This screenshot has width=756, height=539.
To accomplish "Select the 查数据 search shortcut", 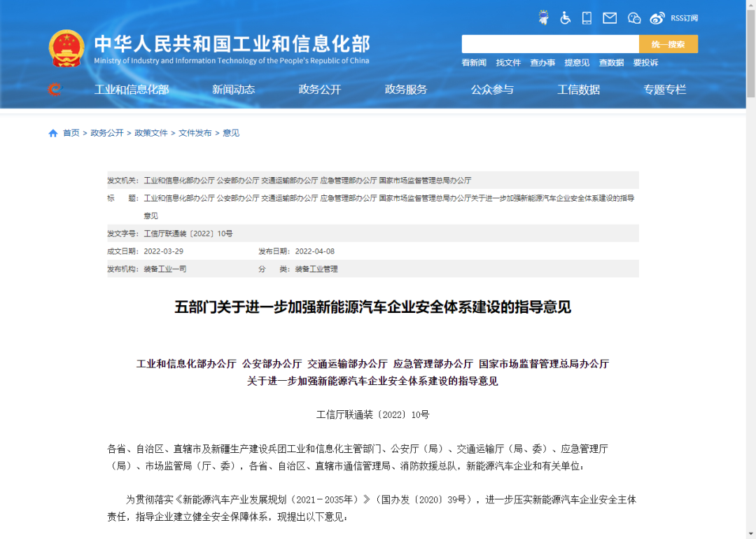I will tap(611, 63).
